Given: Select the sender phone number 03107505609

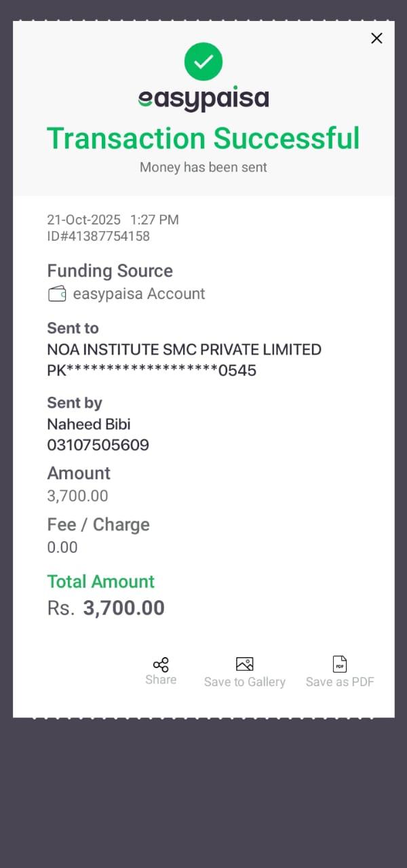Looking at the screenshot, I should tap(98, 446).
